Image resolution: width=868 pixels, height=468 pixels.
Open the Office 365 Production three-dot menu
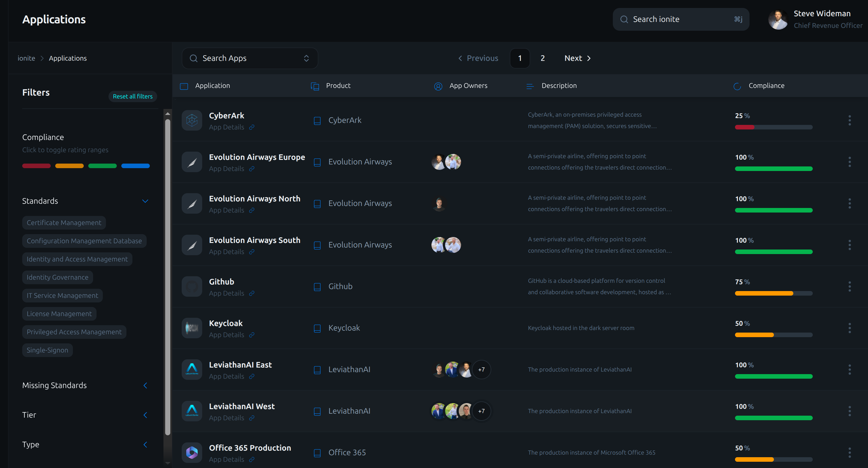(x=849, y=453)
